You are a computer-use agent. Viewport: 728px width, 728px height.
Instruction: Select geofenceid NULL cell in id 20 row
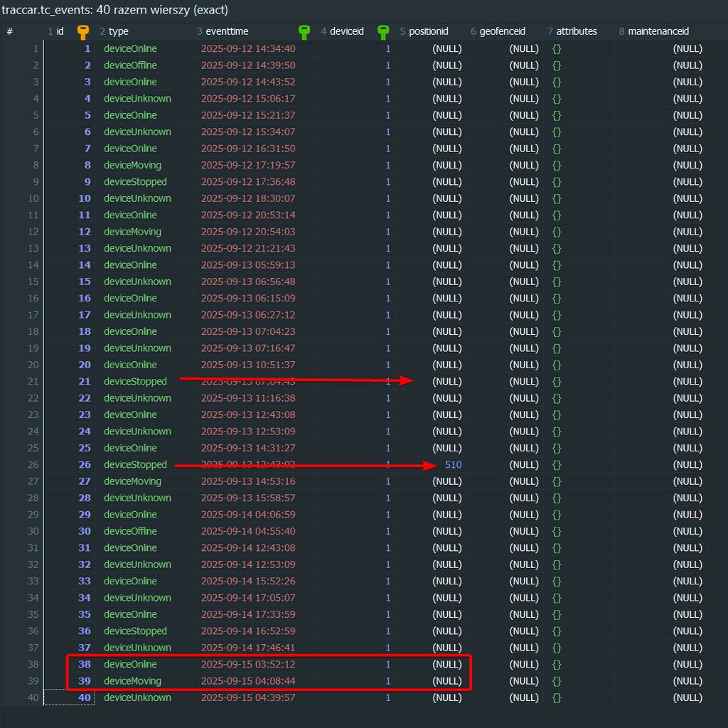tap(523, 365)
